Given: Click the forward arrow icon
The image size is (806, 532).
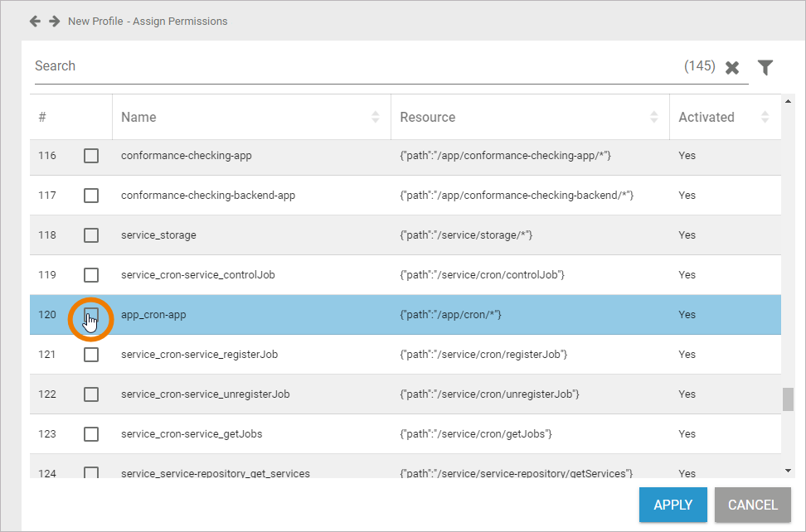Looking at the screenshot, I should point(54,21).
